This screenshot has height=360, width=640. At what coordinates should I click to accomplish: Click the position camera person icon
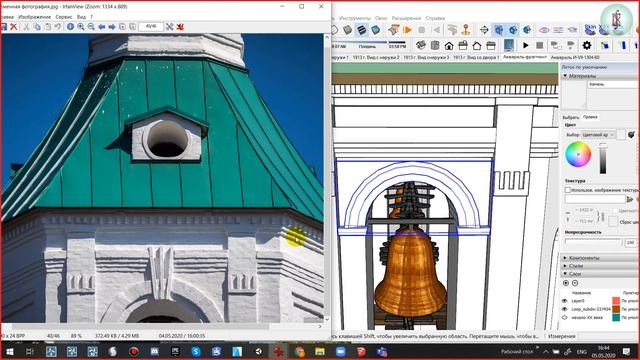click(x=466, y=30)
